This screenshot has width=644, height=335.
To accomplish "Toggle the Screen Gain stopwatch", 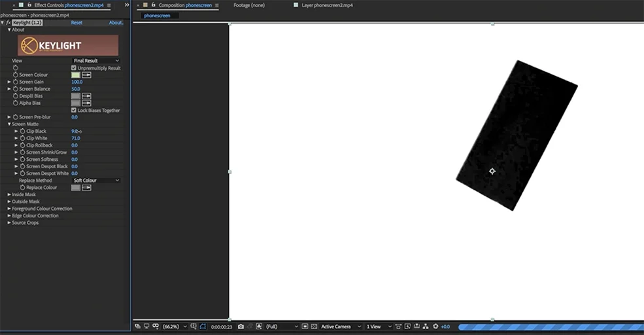I will click(16, 82).
